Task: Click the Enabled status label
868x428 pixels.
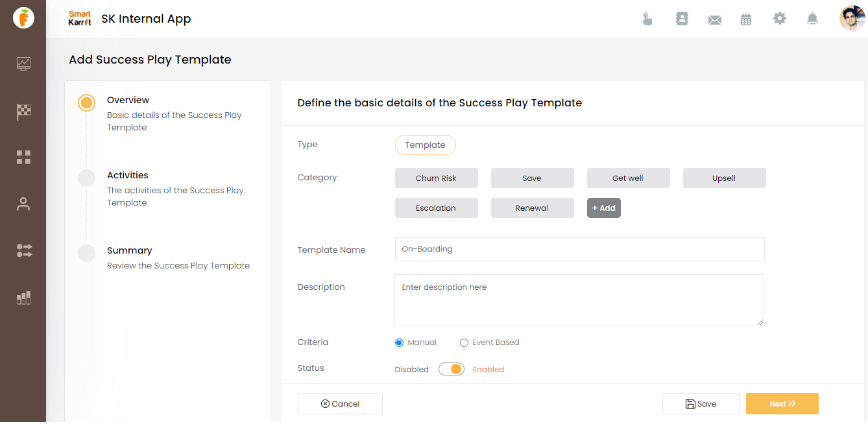Action: pos(488,370)
